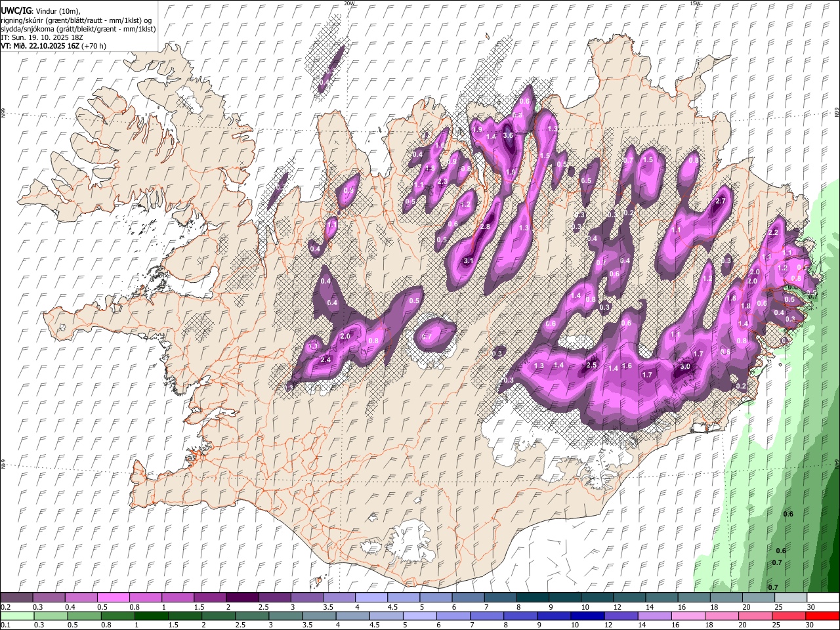Click the '3.1' snowfall value on the map

(469, 261)
